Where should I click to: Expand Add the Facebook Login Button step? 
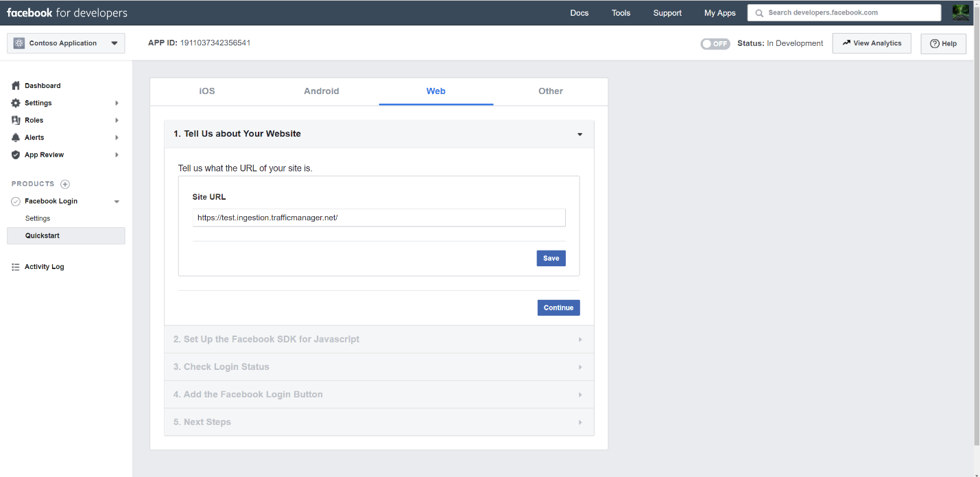pyautogui.click(x=379, y=394)
